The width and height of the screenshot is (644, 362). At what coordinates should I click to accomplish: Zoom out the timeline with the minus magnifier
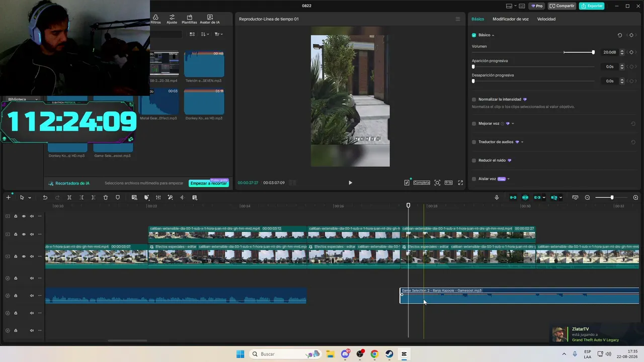pyautogui.click(x=587, y=198)
